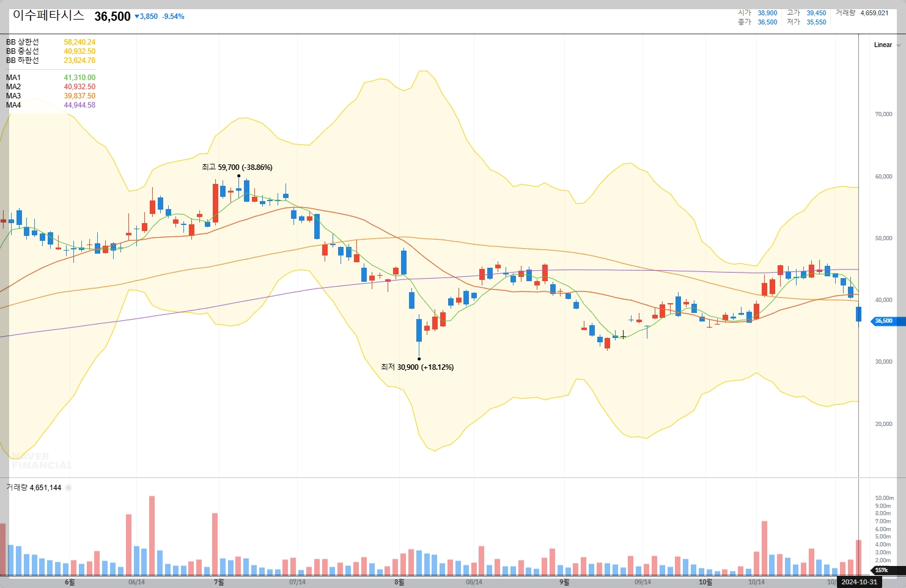Click the 최저 30,900 (+18.12%) low annotation
This screenshot has width=906, height=588.
click(418, 367)
